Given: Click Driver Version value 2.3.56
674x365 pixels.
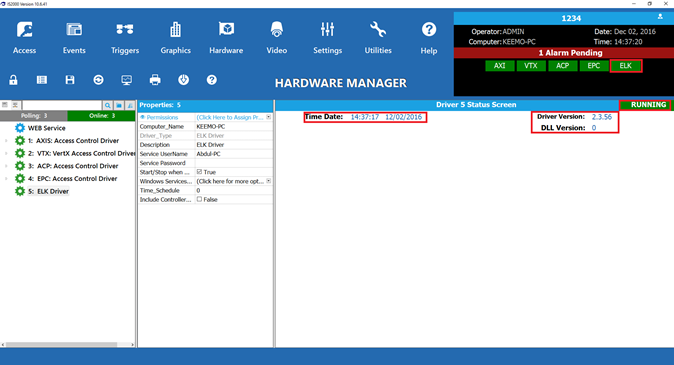Looking at the screenshot, I should [x=602, y=117].
